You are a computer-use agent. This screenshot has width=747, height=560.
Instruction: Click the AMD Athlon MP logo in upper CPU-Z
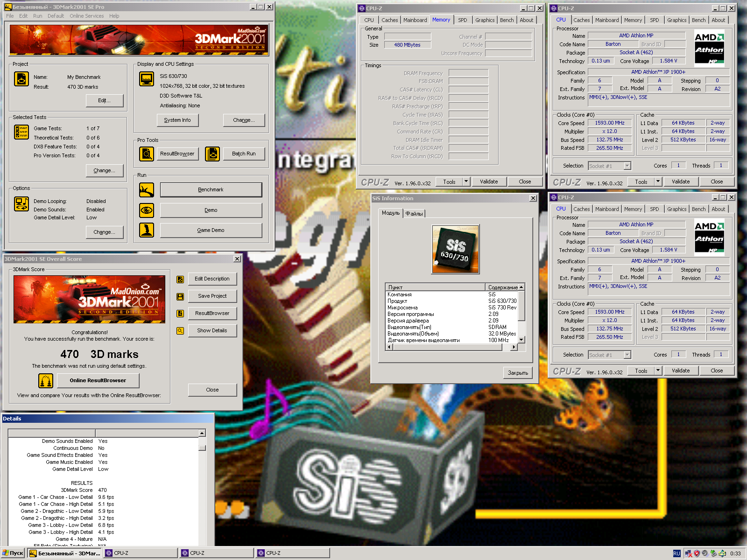click(x=709, y=49)
